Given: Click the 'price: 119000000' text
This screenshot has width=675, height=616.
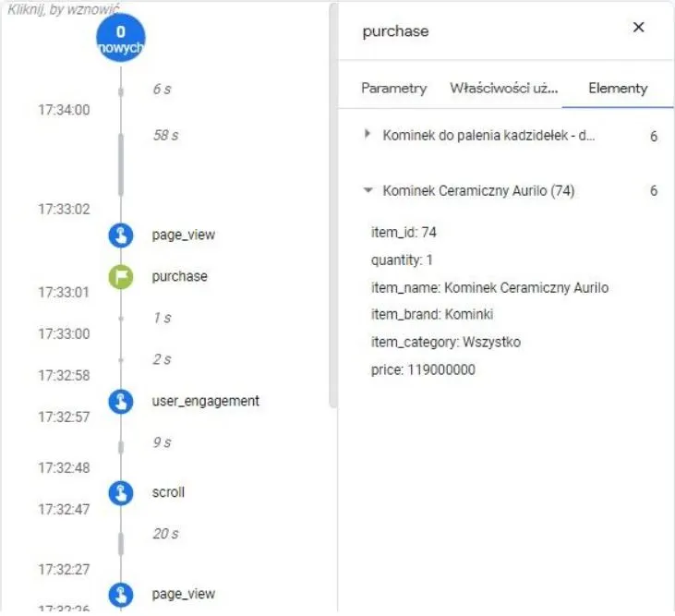Looking at the screenshot, I should [423, 369].
